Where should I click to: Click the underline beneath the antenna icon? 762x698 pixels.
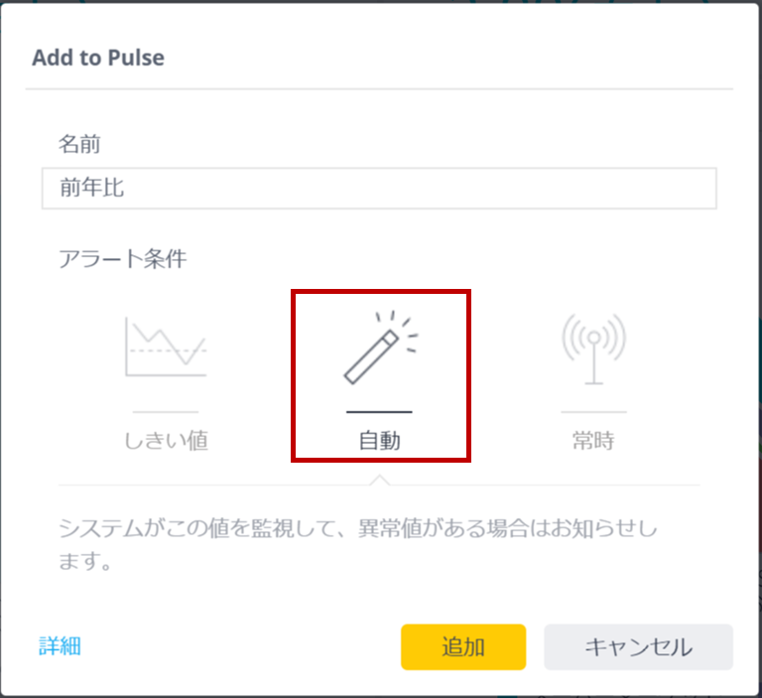point(594,412)
